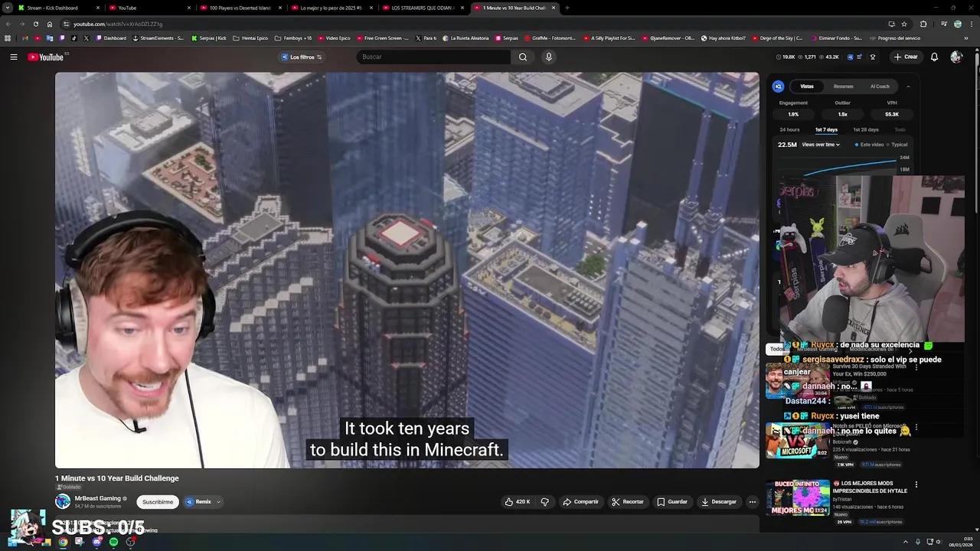
Task: Click the Compartir share button
Action: coord(580,502)
